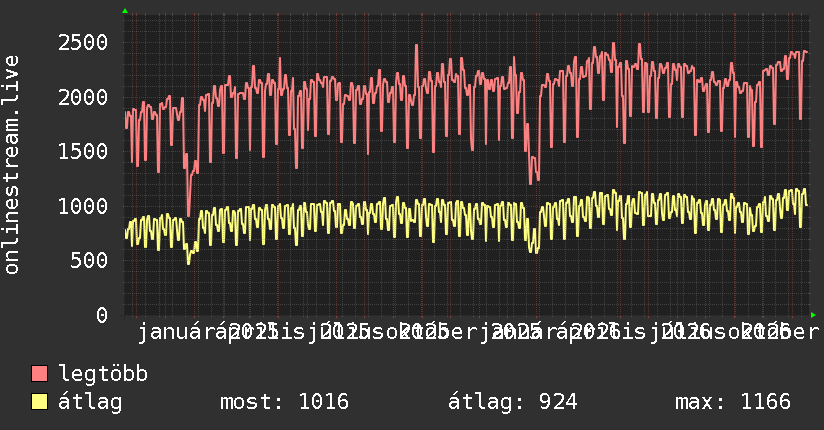Click the 500 y-axis label

pyautogui.click(x=89, y=260)
